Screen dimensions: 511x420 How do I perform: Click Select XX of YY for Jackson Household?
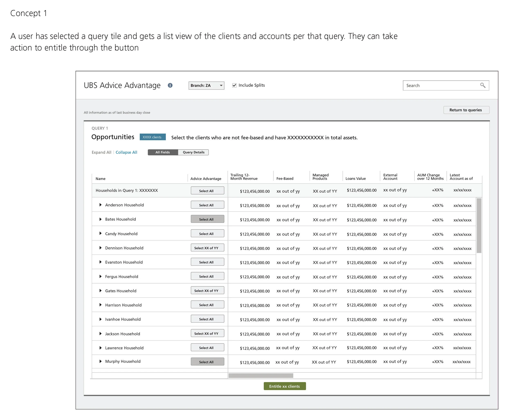point(207,333)
